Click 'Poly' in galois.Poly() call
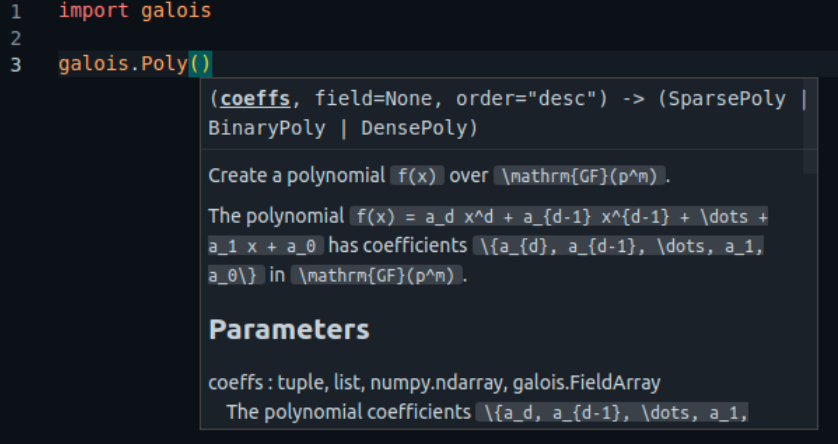This screenshot has height=444, width=838. point(165,64)
